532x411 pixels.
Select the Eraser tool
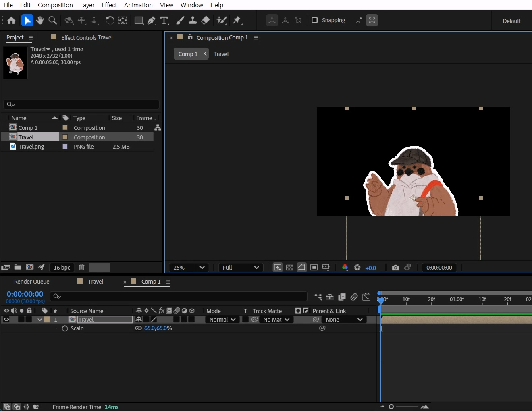[x=206, y=20]
